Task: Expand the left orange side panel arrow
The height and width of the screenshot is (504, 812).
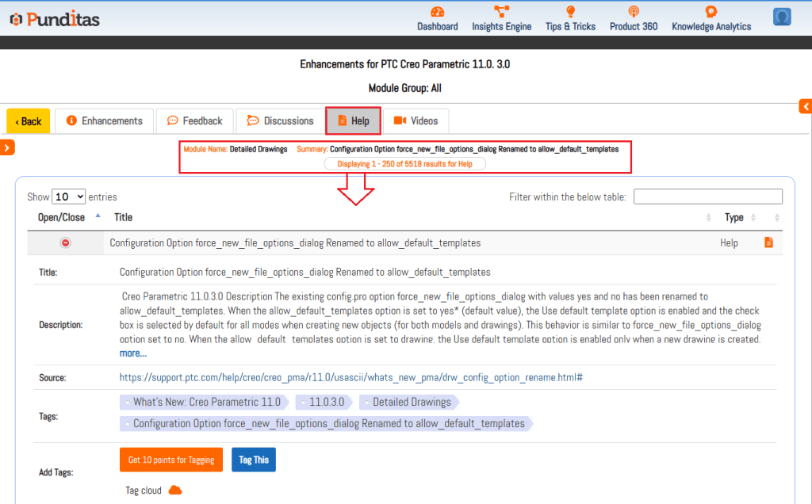Action: pyautogui.click(x=7, y=147)
